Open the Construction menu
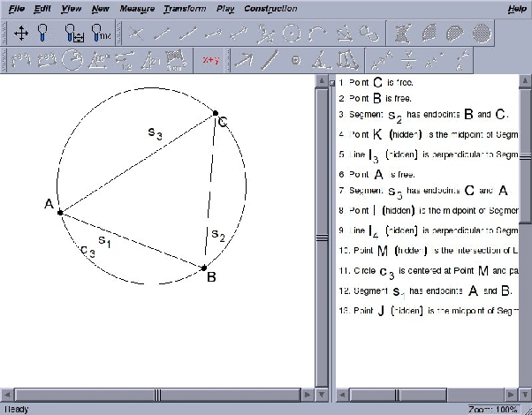The height and width of the screenshot is (415, 532). click(x=270, y=9)
